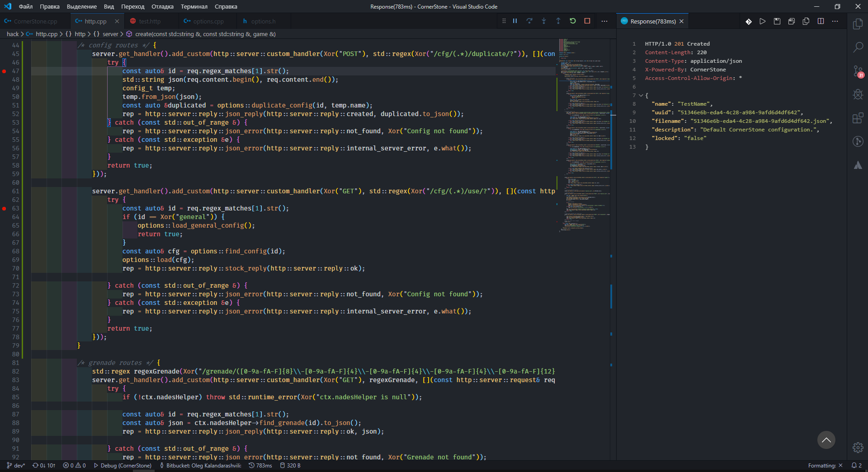Click the Step Into debug icon
Image resolution: width=868 pixels, height=472 pixels.
[x=544, y=21]
